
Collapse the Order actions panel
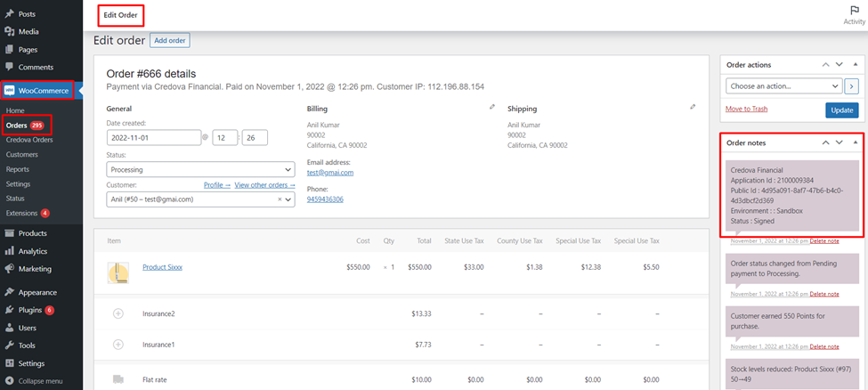856,65
